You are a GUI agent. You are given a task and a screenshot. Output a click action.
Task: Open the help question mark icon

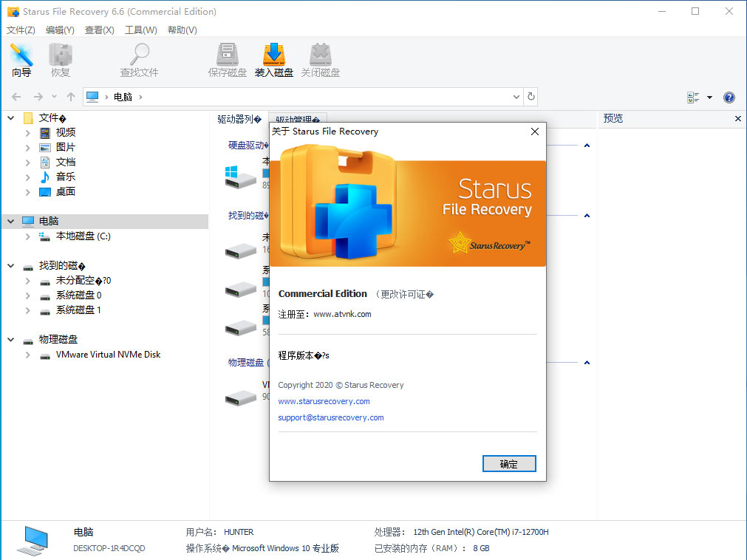tap(729, 98)
